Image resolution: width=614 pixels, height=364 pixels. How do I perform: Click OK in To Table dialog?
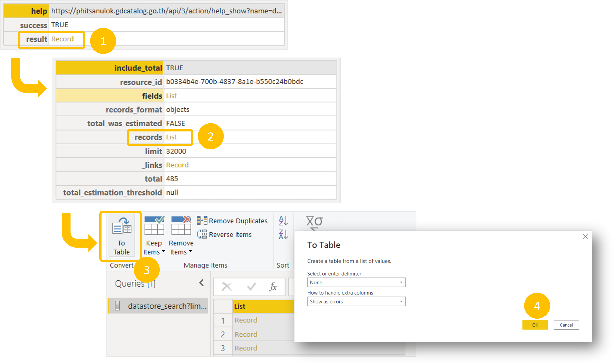tap(535, 325)
